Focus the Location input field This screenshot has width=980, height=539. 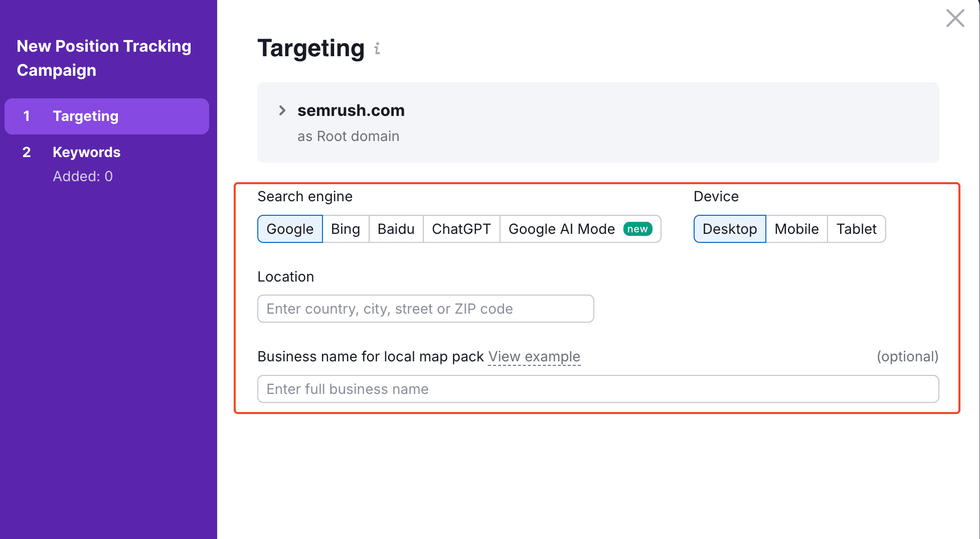[426, 309]
